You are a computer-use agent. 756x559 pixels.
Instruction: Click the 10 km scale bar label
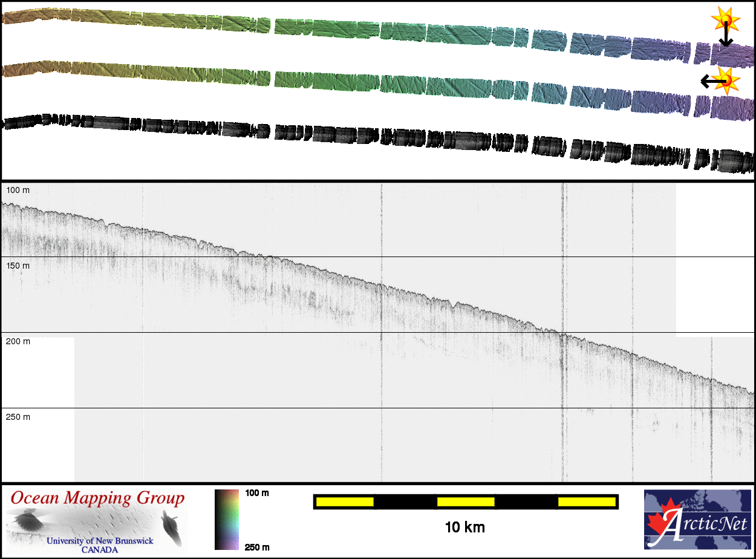(x=464, y=527)
